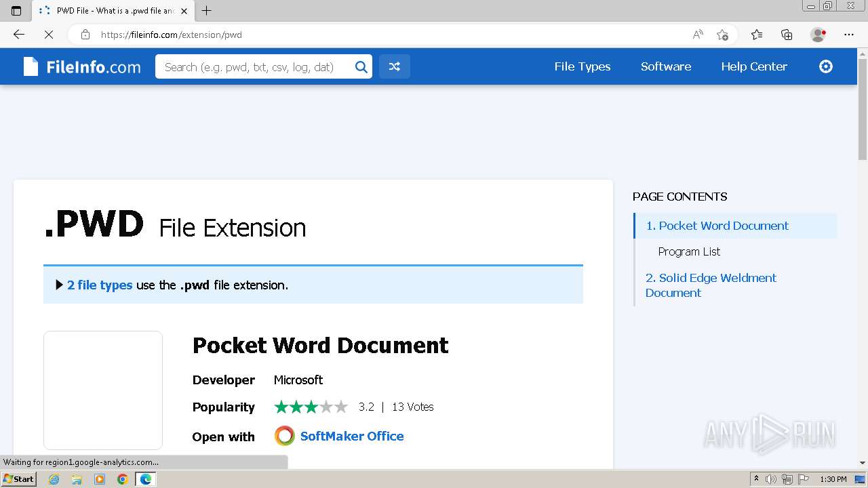868x488 pixels.
Task: Launch Internet Explorer from the taskbar
Action: (54, 479)
